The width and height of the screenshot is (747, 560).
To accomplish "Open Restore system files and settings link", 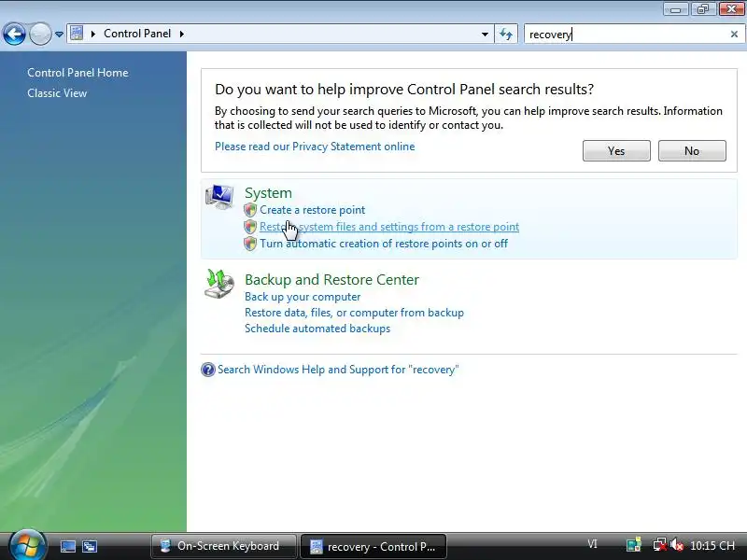I will pyautogui.click(x=389, y=227).
